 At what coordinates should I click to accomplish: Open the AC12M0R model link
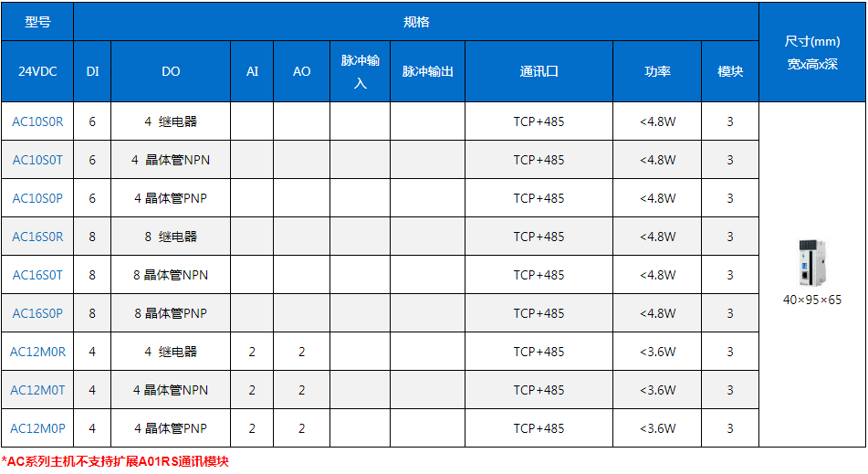(x=37, y=352)
